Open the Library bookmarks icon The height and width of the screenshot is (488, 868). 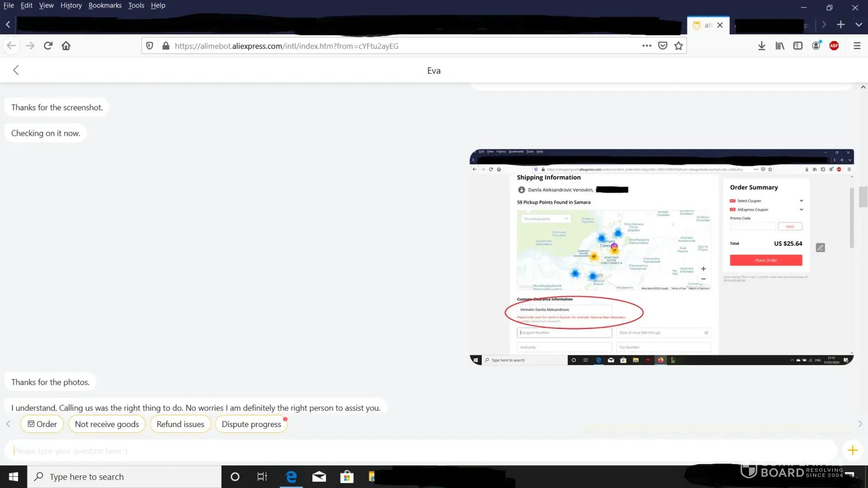780,46
